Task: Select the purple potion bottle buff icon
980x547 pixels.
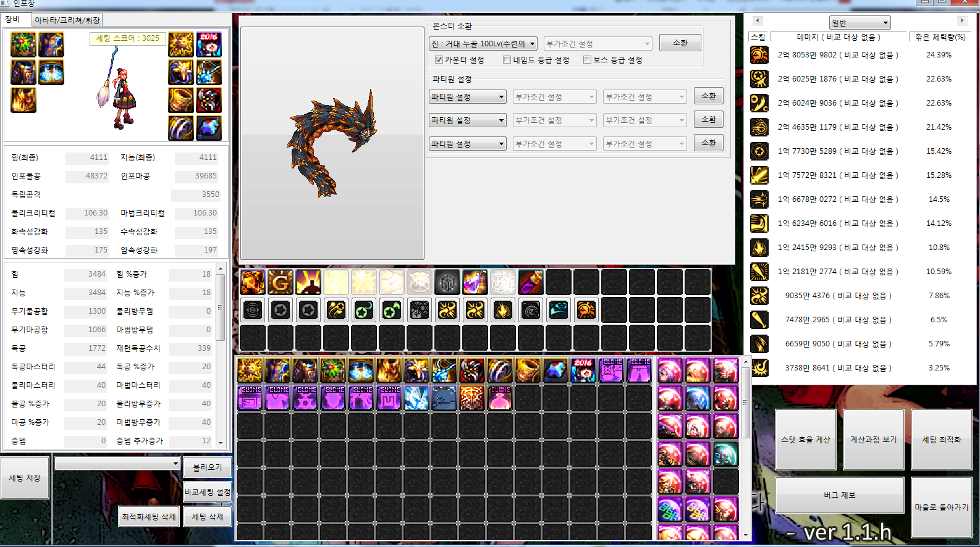Action: 475,283
